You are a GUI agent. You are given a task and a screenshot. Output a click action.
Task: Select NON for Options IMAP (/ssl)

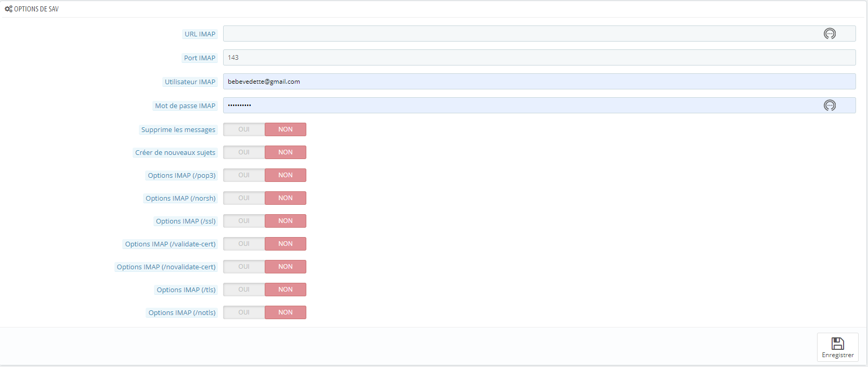(x=286, y=221)
